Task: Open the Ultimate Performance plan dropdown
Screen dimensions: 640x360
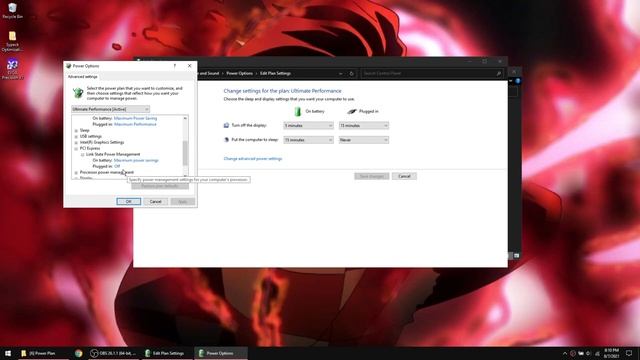Action: [x=111, y=109]
